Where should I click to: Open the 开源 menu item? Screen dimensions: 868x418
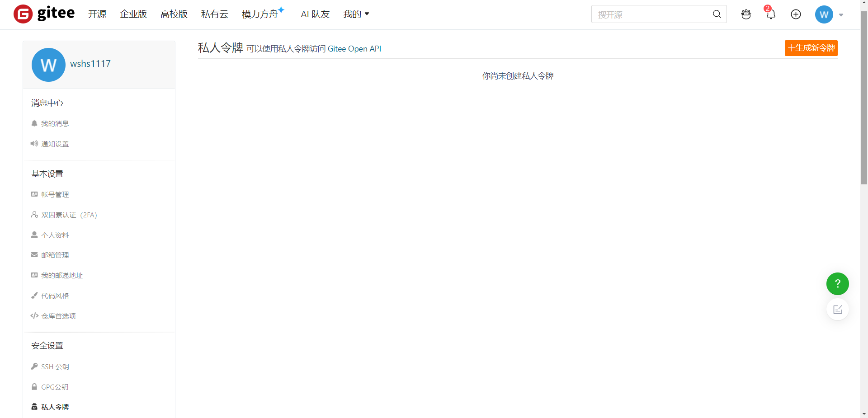point(97,14)
